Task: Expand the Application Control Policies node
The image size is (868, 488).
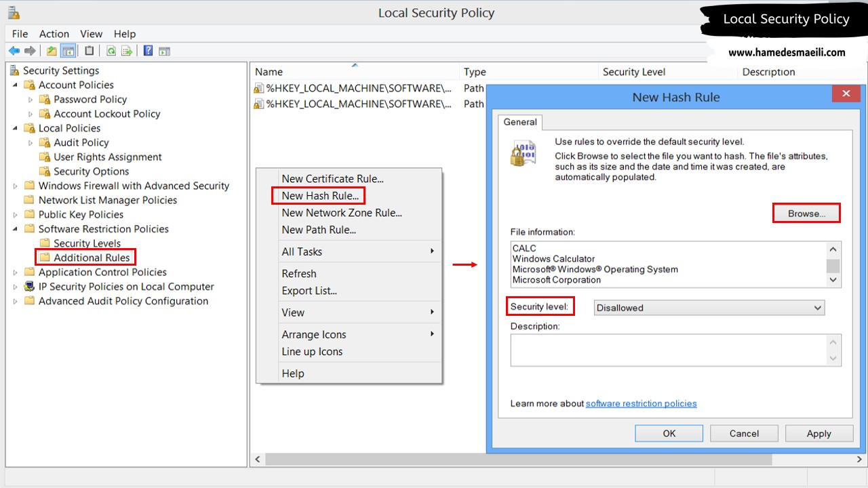Action: point(16,272)
